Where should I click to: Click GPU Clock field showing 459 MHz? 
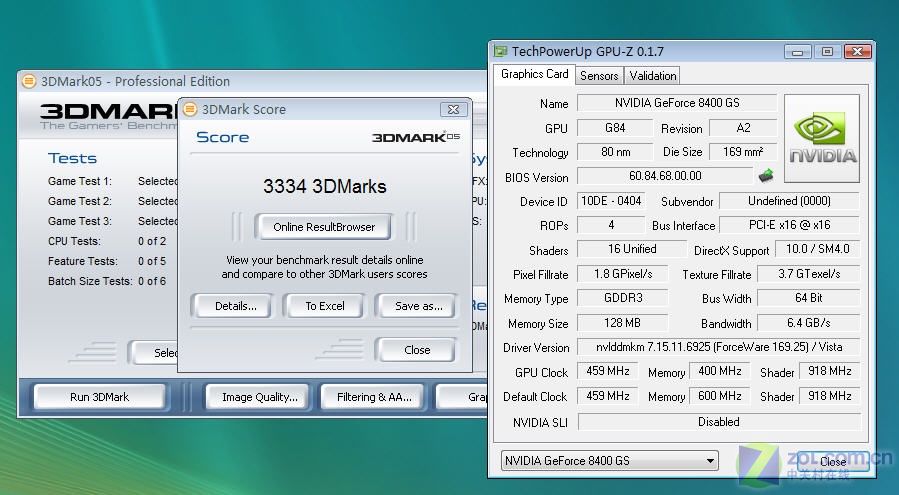pos(608,371)
